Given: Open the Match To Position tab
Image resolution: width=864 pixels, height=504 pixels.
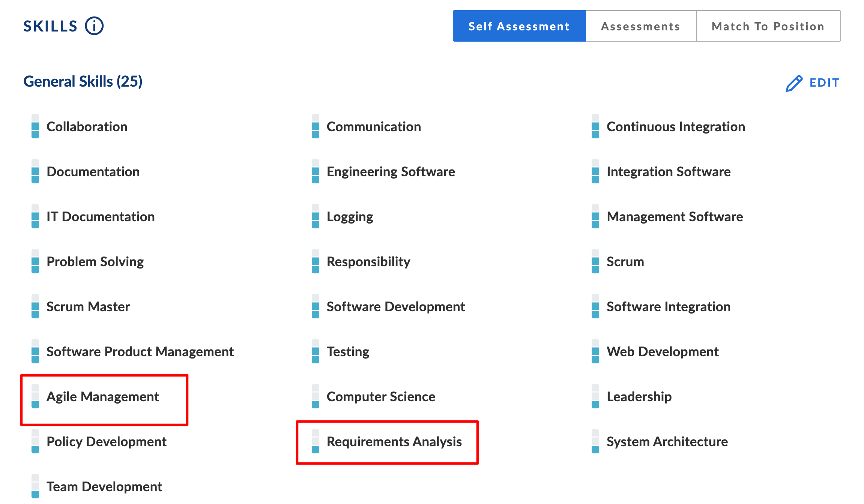Looking at the screenshot, I should click(768, 26).
